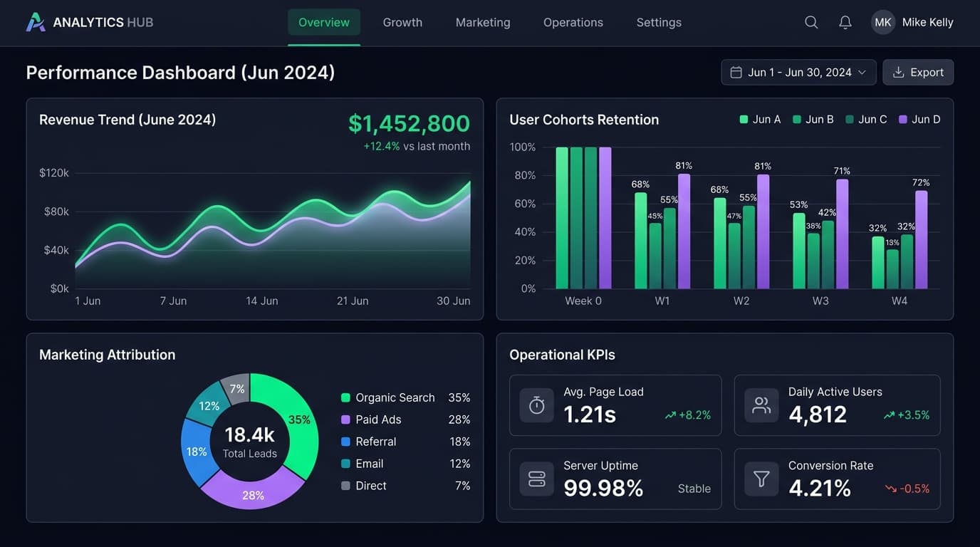Click the 18.4k Total Leads donut center

click(x=249, y=442)
